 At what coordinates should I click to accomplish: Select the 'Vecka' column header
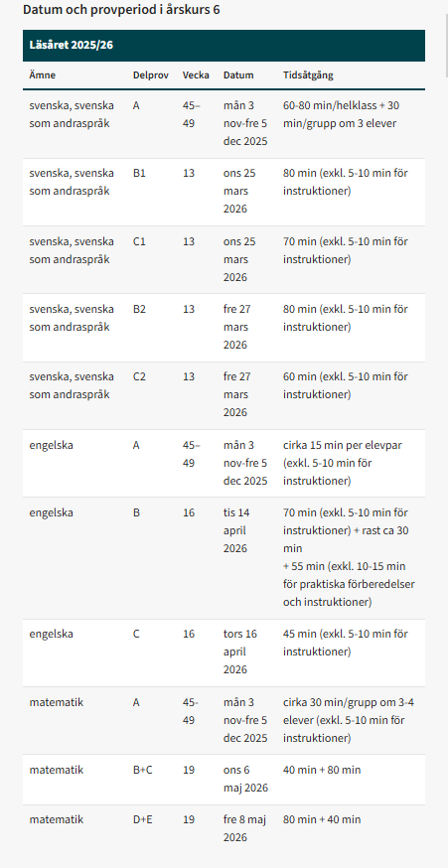click(196, 75)
